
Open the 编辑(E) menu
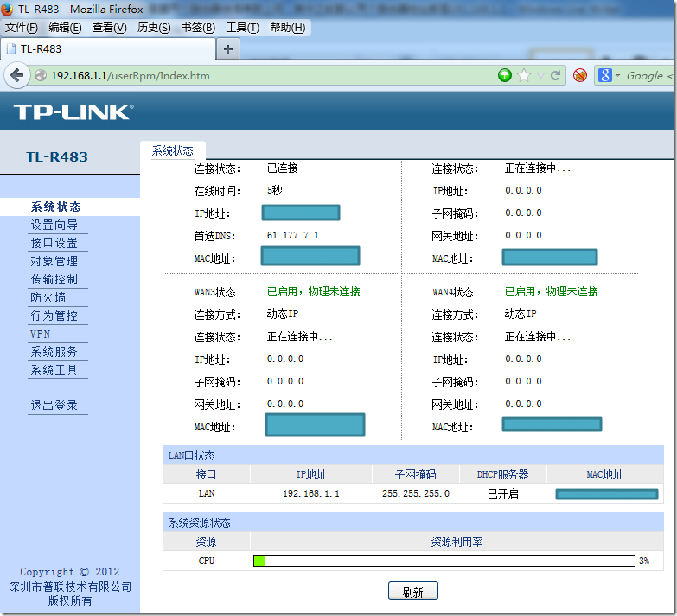click(65, 28)
